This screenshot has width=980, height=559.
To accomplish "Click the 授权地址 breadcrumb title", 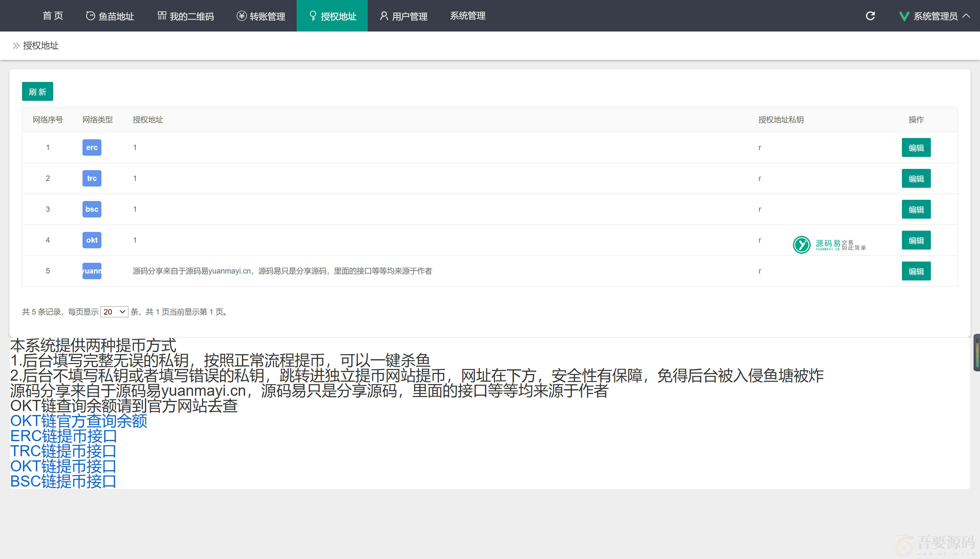I will pyautogui.click(x=41, y=46).
